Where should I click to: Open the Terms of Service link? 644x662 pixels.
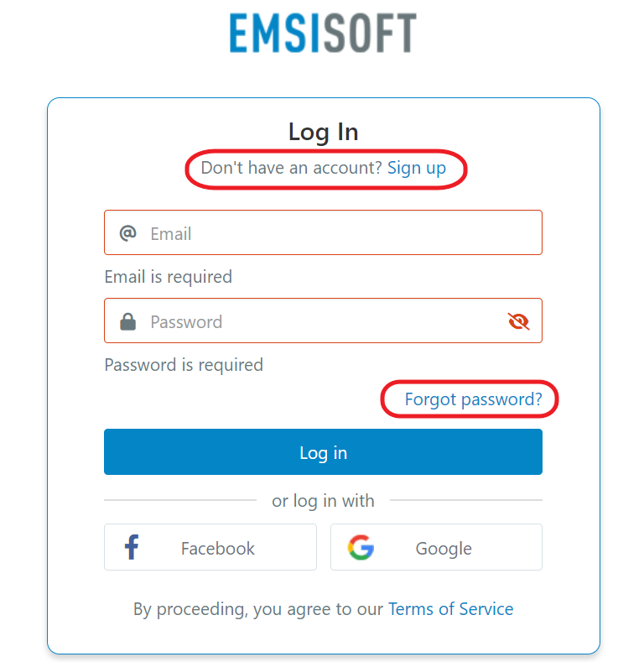pyautogui.click(x=450, y=609)
